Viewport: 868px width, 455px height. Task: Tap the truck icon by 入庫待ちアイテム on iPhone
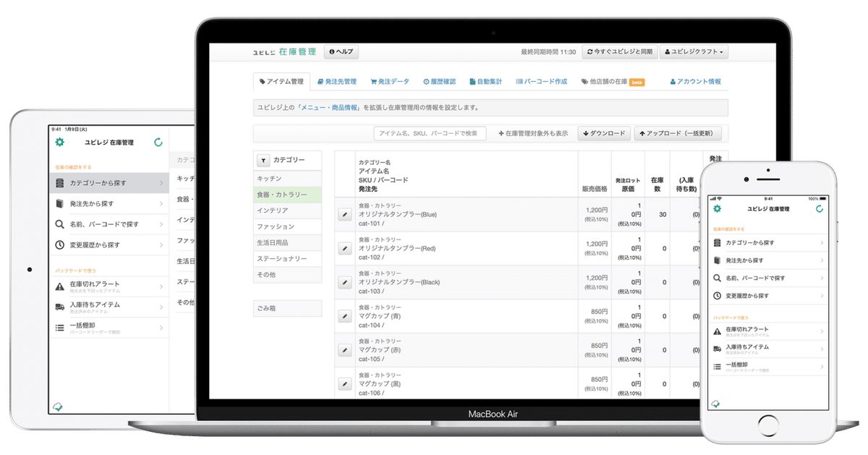tap(717, 349)
